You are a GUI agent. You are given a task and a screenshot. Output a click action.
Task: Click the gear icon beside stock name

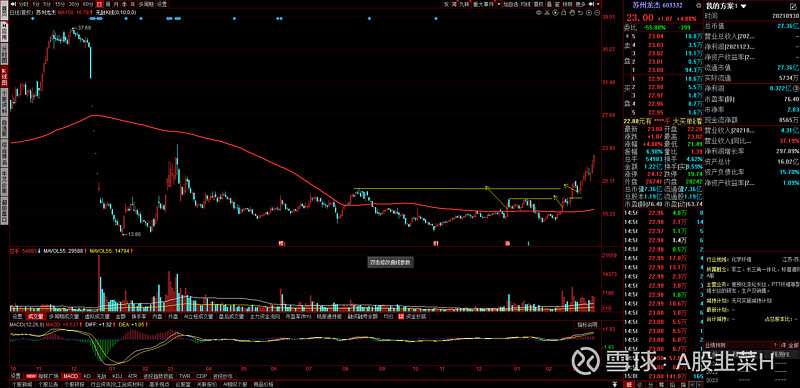[x=698, y=6]
